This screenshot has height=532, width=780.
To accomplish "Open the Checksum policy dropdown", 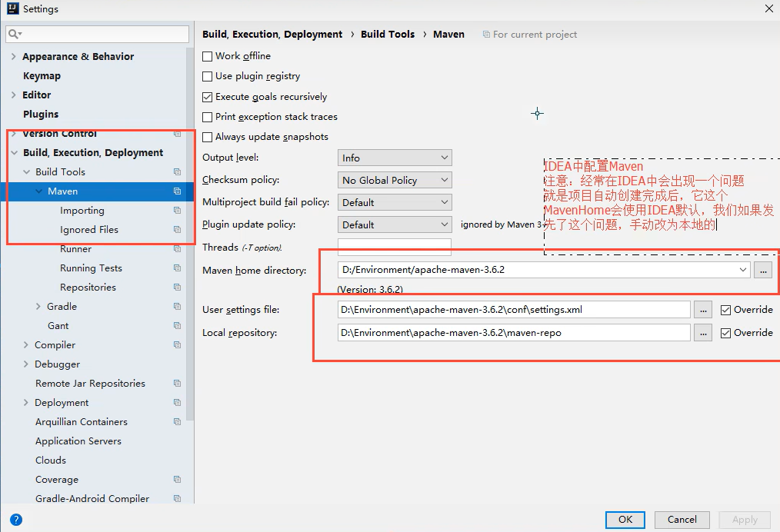I will point(395,180).
